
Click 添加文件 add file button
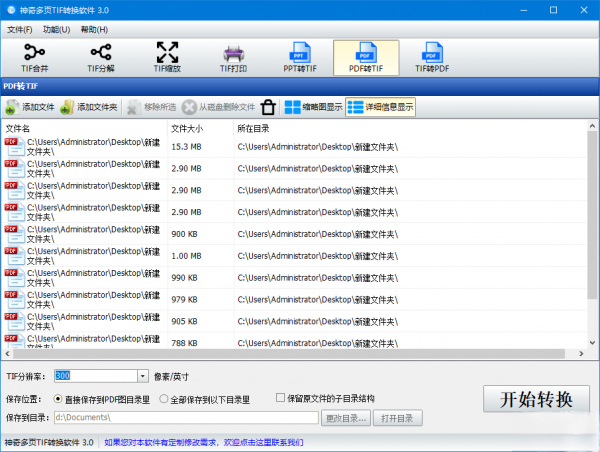(x=30, y=107)
